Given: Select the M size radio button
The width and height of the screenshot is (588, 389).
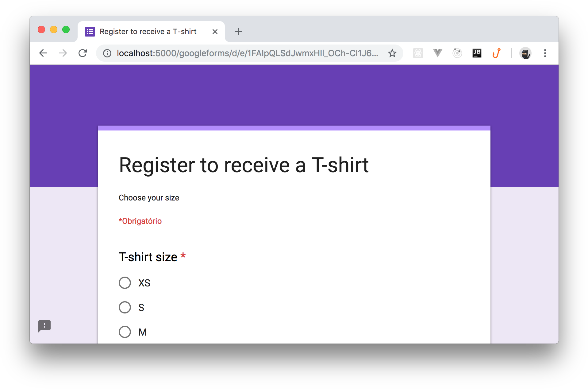Looking at the screenshot, I should pyautogui.click(x=125, y=332).
